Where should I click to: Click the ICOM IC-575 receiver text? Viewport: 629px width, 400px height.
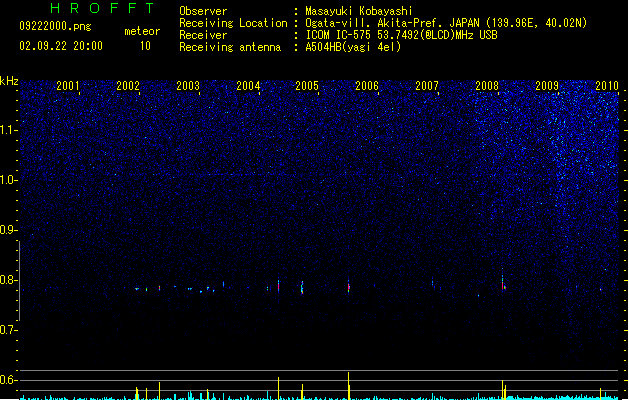tap(402, 35)
